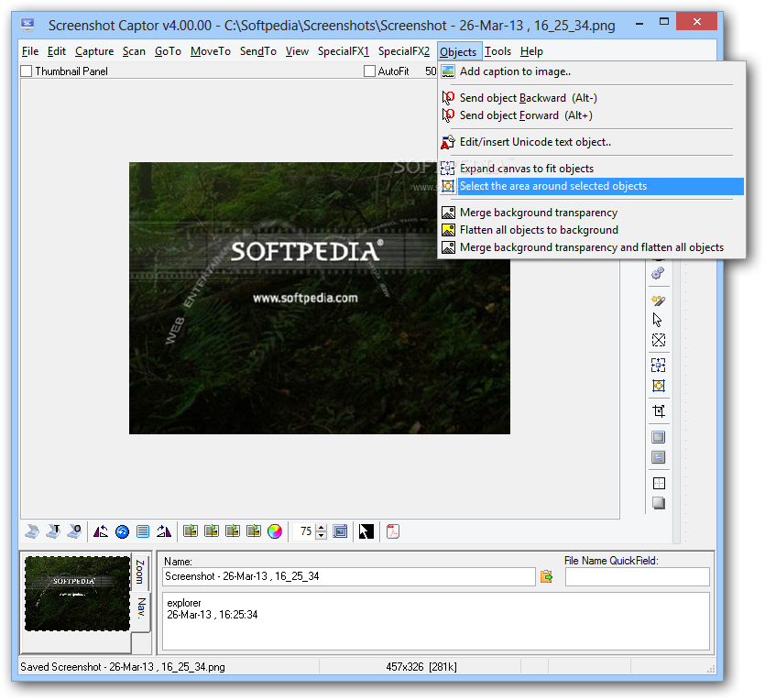This screenshot has height=700, width=765.
Task: Open the View menu
Action: [297, 51]
